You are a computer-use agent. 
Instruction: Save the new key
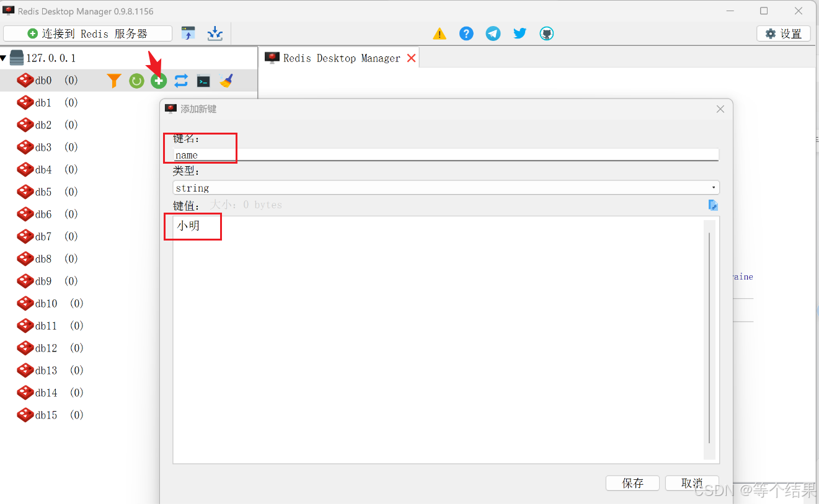[632, 483]
